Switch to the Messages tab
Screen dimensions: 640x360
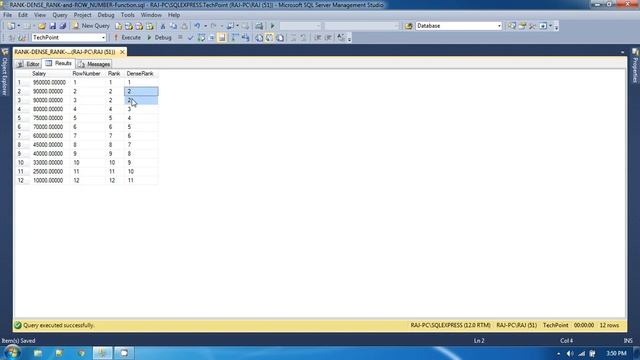(x=94, y=64)
